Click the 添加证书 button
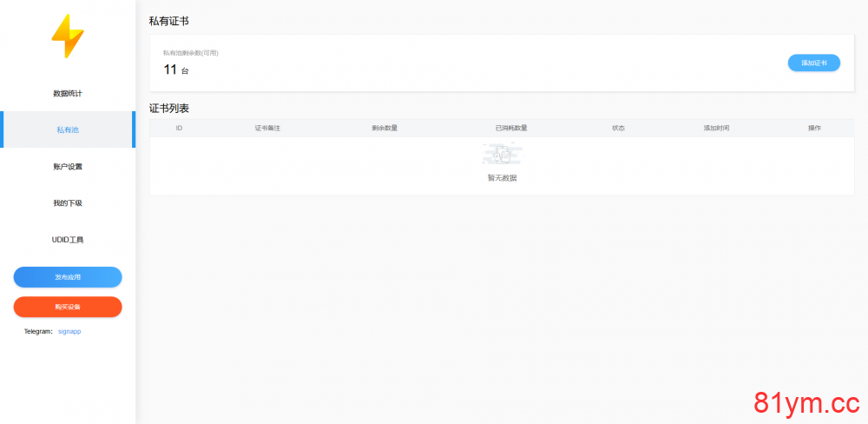The width and height of the screenshot is (868, 424). pos(814,63)
